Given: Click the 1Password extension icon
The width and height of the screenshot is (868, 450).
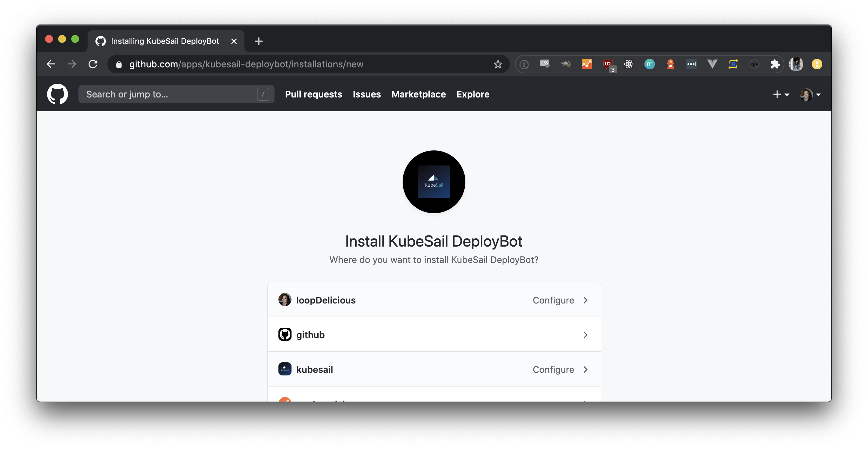Looking at the screenshot, I should [x=524, y=64].
